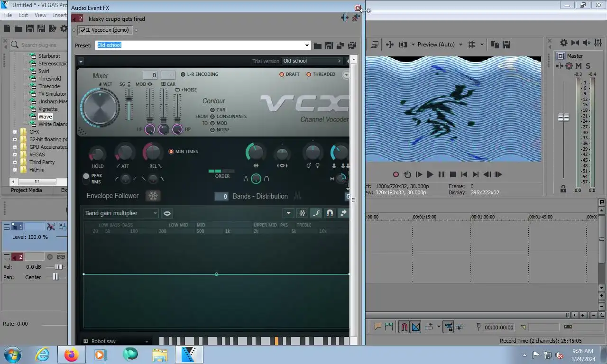607x364 pixels.
Task: Open project properties gear in VEGAS toolbar
Action: (x=64, y=29)
